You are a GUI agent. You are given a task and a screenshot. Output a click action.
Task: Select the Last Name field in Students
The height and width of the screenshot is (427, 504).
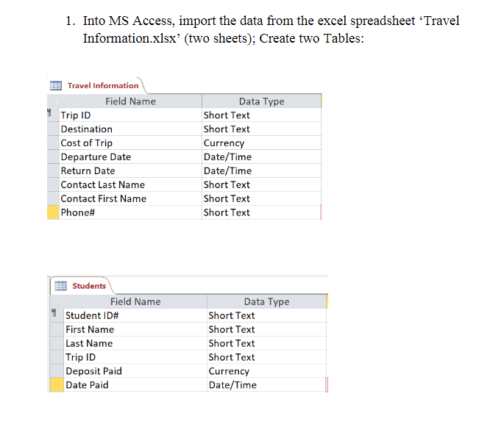[135, 343]
